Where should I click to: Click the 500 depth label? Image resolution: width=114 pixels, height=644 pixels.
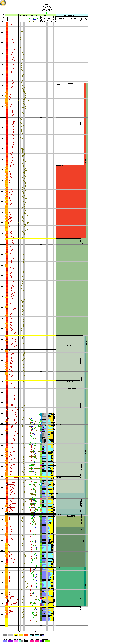[x=2, y=22]
